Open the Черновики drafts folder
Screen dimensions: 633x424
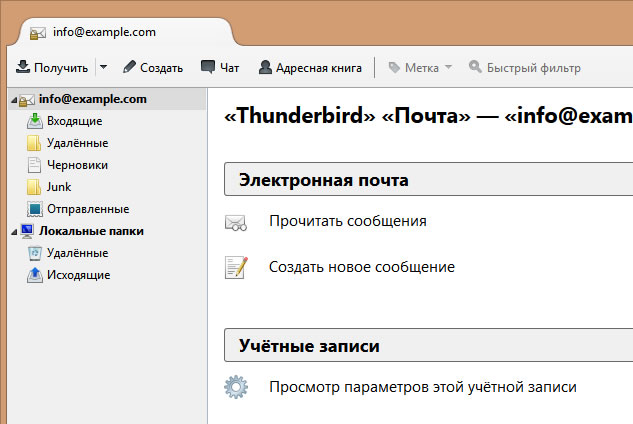[77, 165]
